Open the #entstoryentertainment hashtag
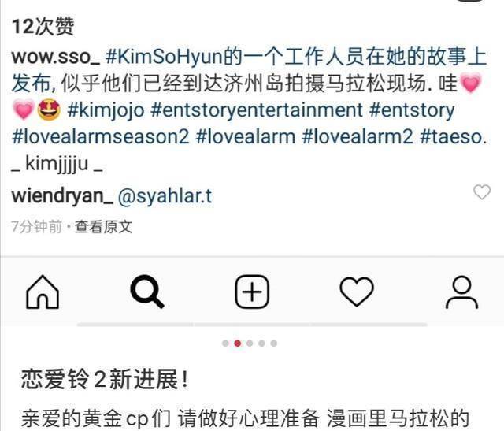Image resolution: width=504 pixels, height=431 pixels. [257, 110]
